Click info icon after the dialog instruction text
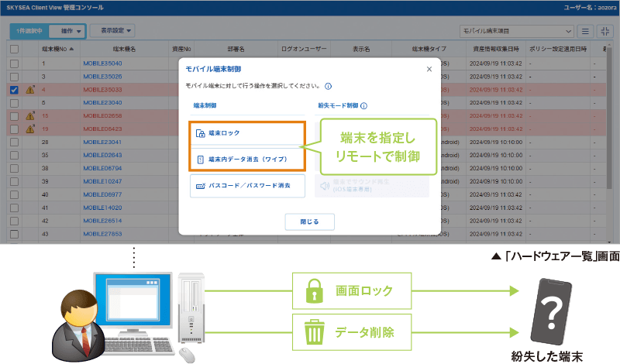 pyautogui.click(x=329, y=86)
